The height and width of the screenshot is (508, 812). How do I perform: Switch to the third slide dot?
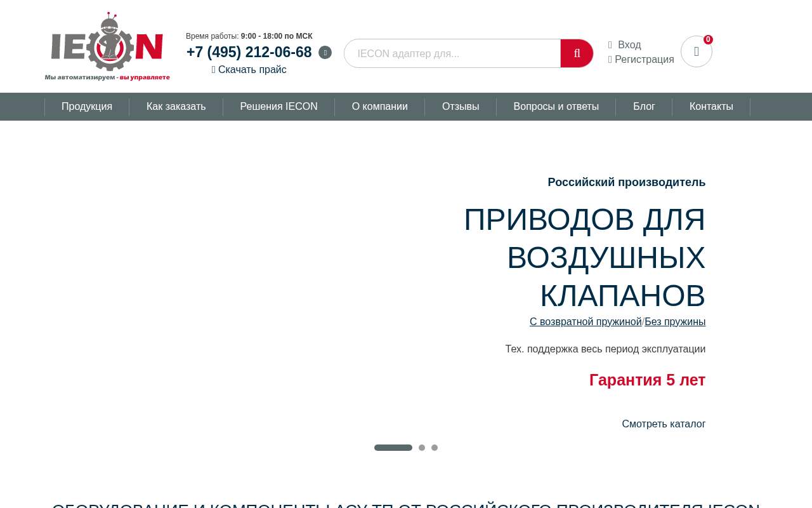[x=435, y=448]
